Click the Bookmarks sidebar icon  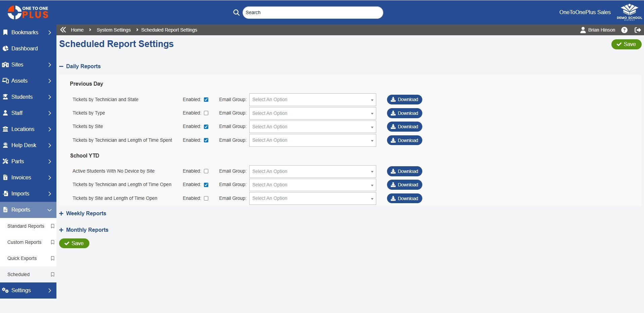coord(5,32)
